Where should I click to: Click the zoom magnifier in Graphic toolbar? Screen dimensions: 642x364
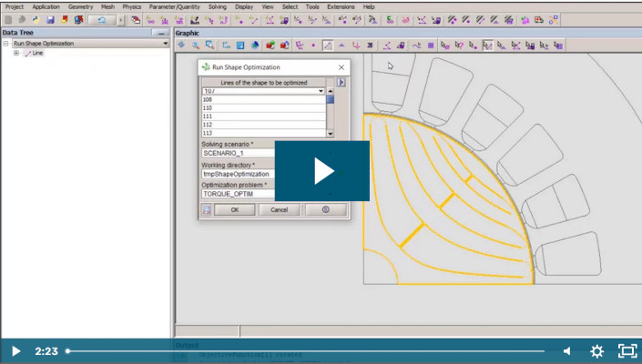click(x=196, y=45)
